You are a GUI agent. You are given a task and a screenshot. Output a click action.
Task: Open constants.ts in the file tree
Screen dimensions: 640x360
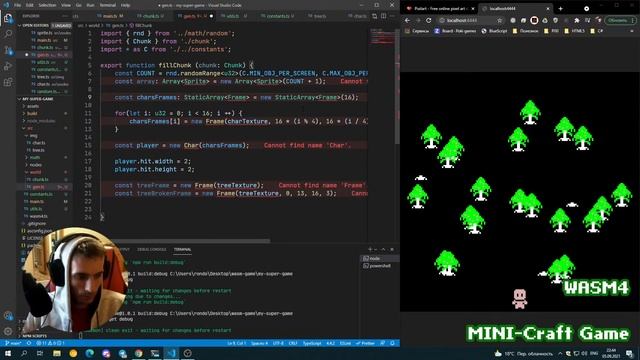tap(42, 194)
